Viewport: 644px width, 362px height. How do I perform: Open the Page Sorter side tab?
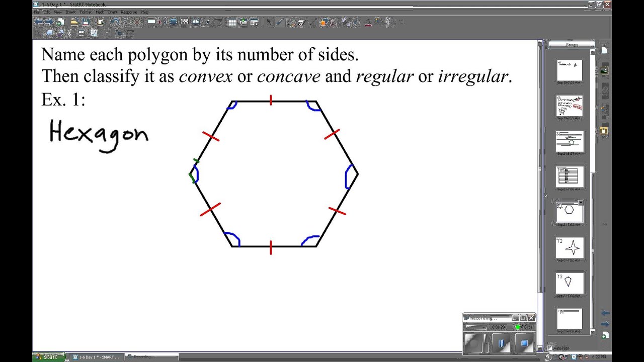click(x=604, y=50)
